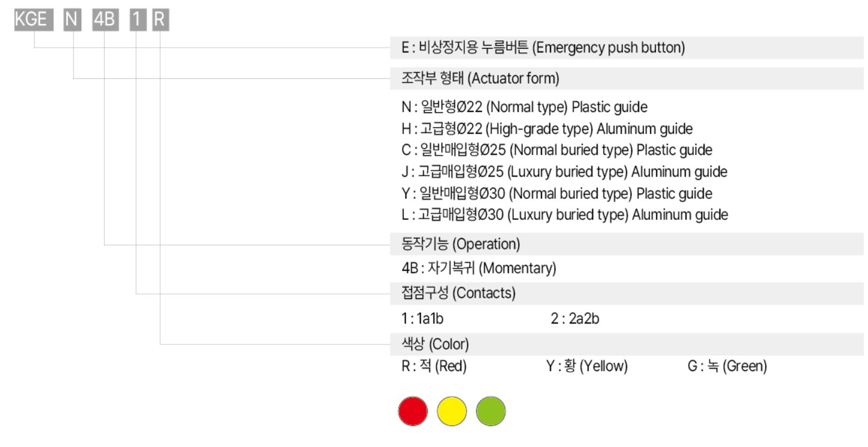Select the R code box
The width and height of the screenshot is (868, 447).
160,20
